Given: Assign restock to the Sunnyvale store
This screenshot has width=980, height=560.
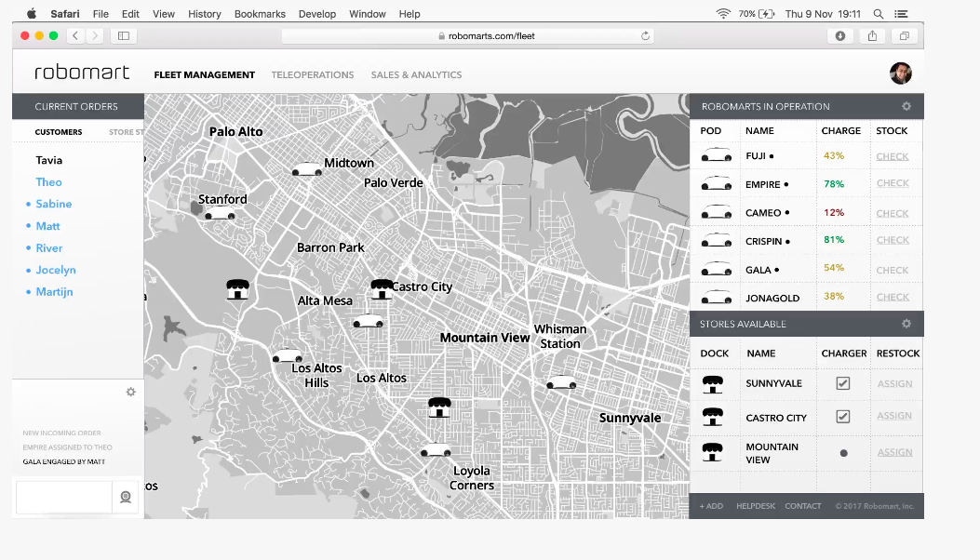Looking at the screenshot, I should (894, 383).
